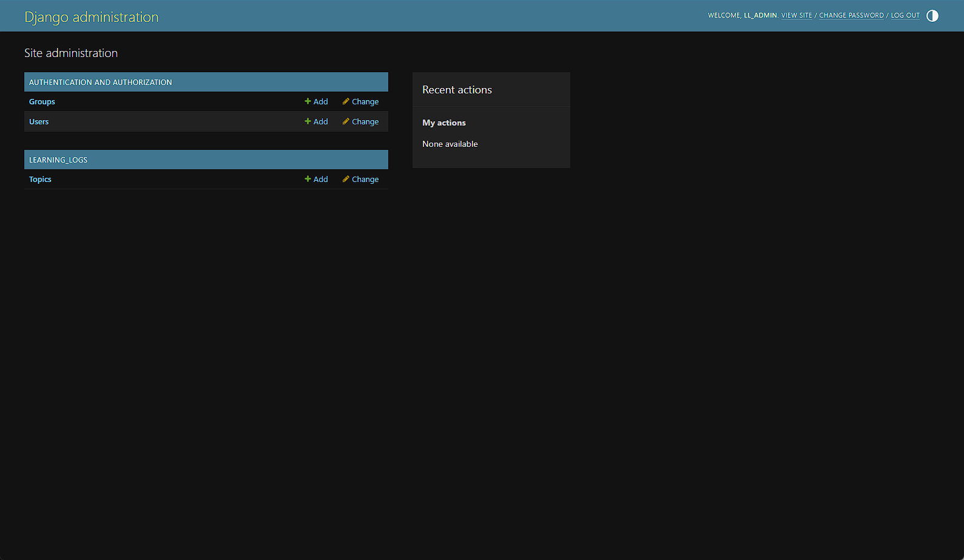The height and width of the screenshot is (560, 964).
Task: Click the None available text
Action: 450,144
